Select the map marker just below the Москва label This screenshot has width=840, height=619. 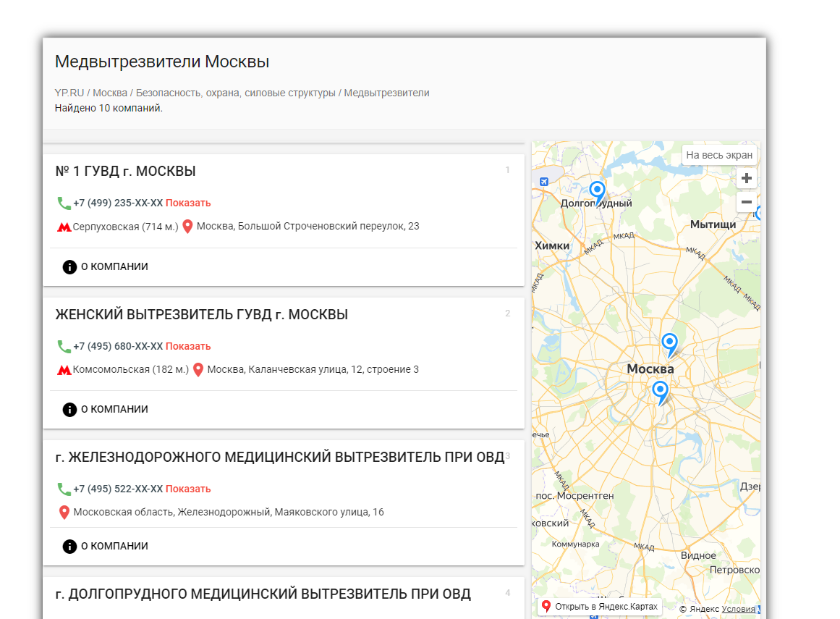pyautogui.click(x=660, y=391)
